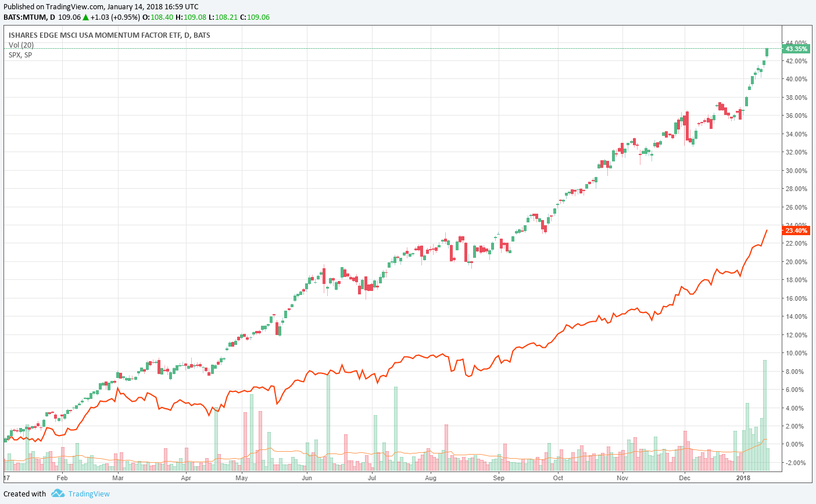Click the 10.00% mark on price axis
Image resolution: width=816 pixels, height=504 pixels.
tap(796, 353)
